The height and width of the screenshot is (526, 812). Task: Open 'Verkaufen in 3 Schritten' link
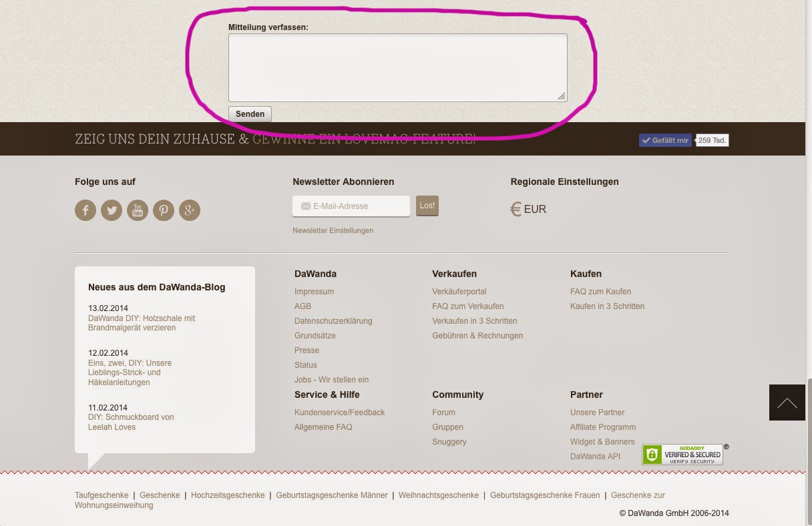click(475, 321)
